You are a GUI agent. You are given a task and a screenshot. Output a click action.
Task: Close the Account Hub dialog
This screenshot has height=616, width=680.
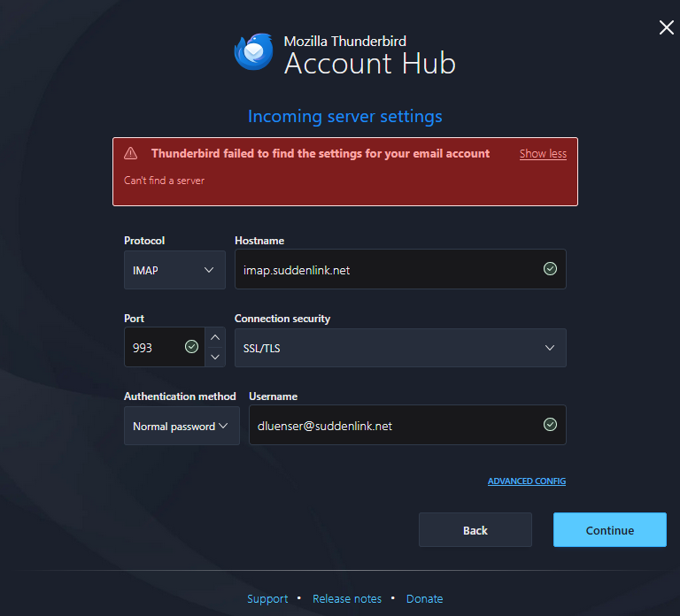[666, 27]
